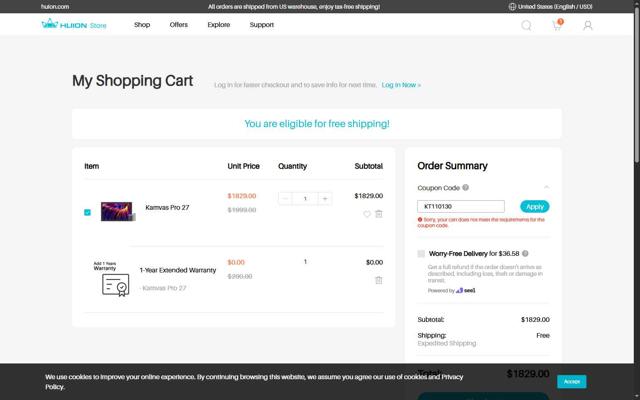Click the globe region icon
The height and width of the screenshot is (400, 640).
pyautogui.click(x=512, y=7)
